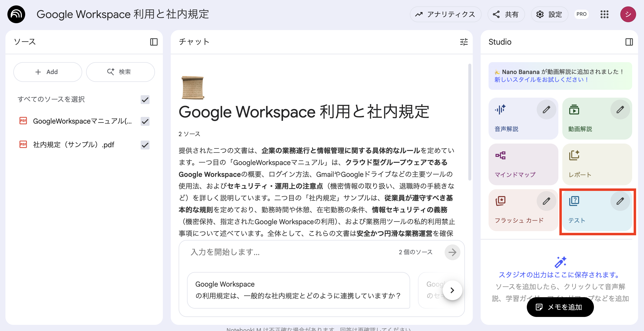
Task: Open the Google apps grid
Action: click(605, 14)
